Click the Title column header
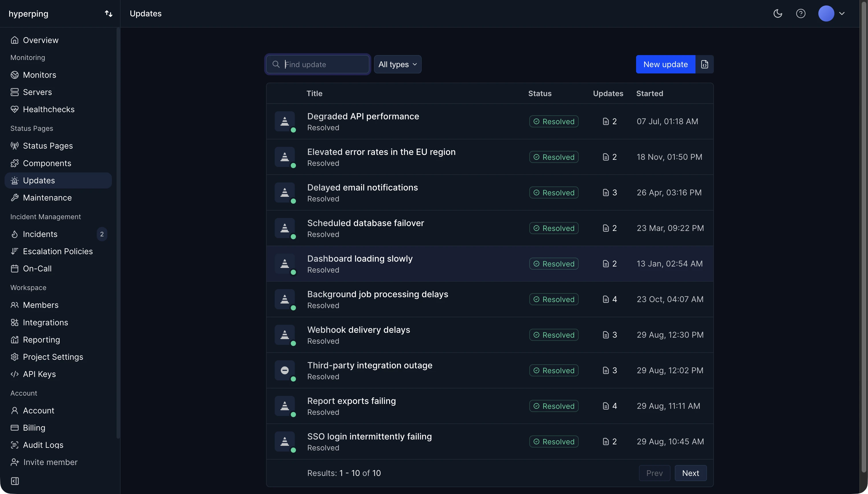 coord(314,93)
